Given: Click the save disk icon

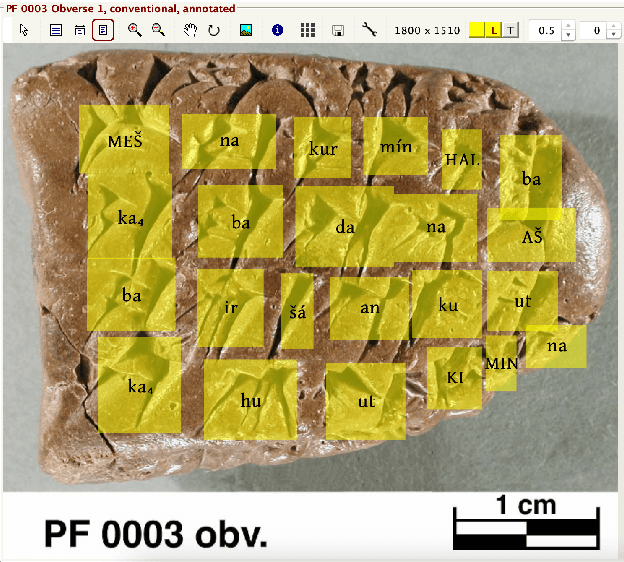Looking at the screenshot, I should [x=338, y=31].
